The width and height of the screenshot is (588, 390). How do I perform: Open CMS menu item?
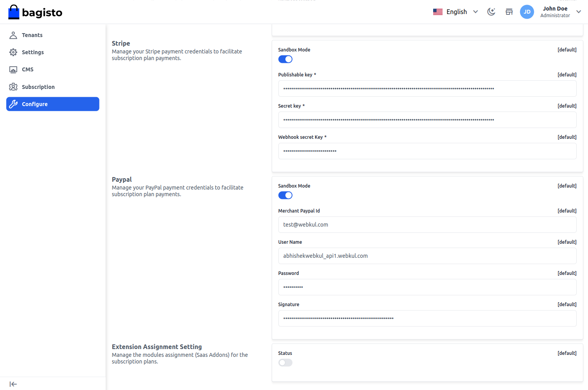pos(53,69)
